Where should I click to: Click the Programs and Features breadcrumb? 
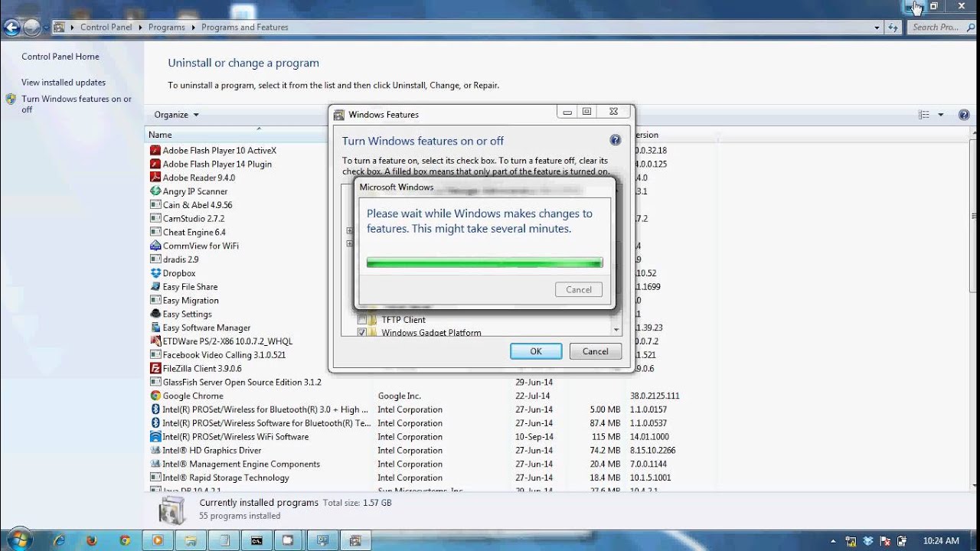coord(245,28)
